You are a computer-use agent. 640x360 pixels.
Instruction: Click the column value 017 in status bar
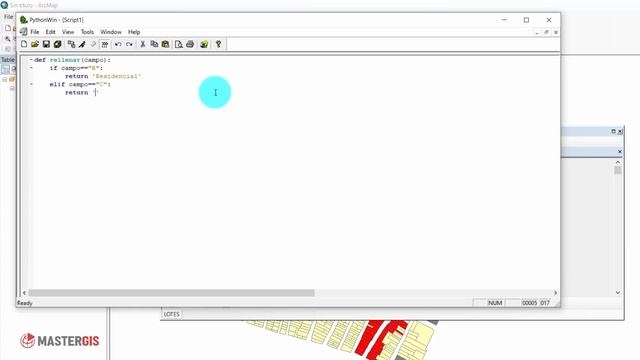tap(545, 303)
